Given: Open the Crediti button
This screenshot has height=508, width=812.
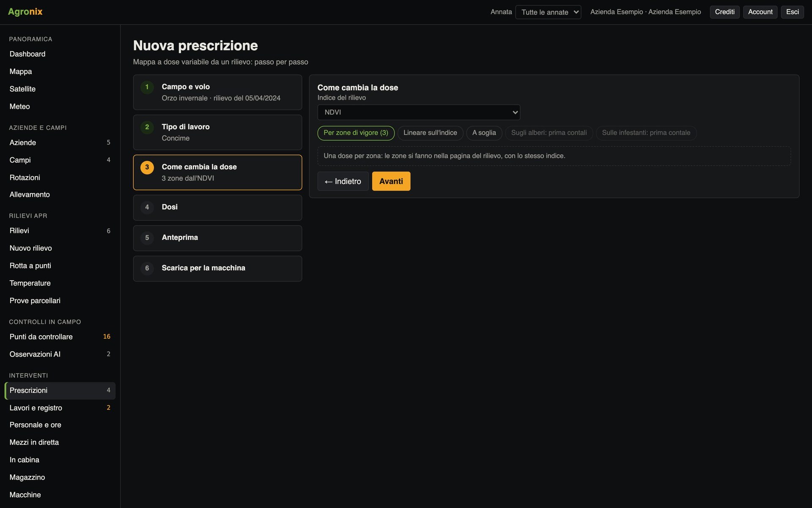Looking at the screenshot, I should point(724,12).
